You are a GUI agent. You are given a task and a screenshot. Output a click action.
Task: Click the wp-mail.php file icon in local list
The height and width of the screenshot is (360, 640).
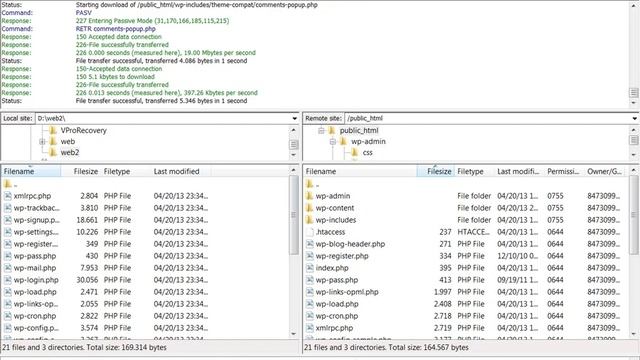click(7, 268)
